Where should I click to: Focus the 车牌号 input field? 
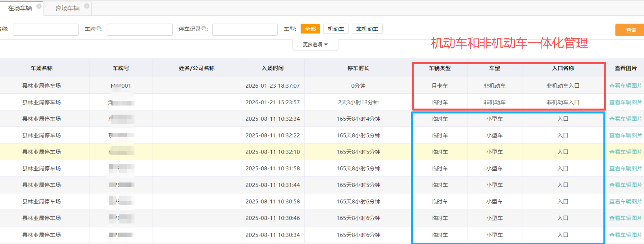click(x=140, y=30)
